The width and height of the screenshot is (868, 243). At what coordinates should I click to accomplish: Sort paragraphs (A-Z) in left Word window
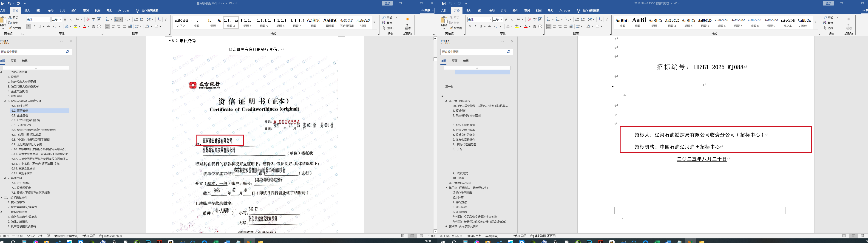(x=159, y=20)
